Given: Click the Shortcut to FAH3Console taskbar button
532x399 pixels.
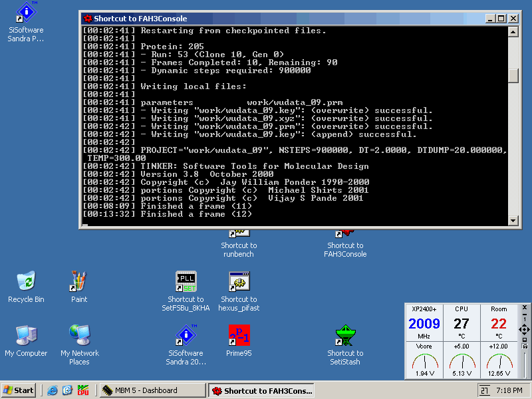Looking at the screenshot, I should 261,390.
